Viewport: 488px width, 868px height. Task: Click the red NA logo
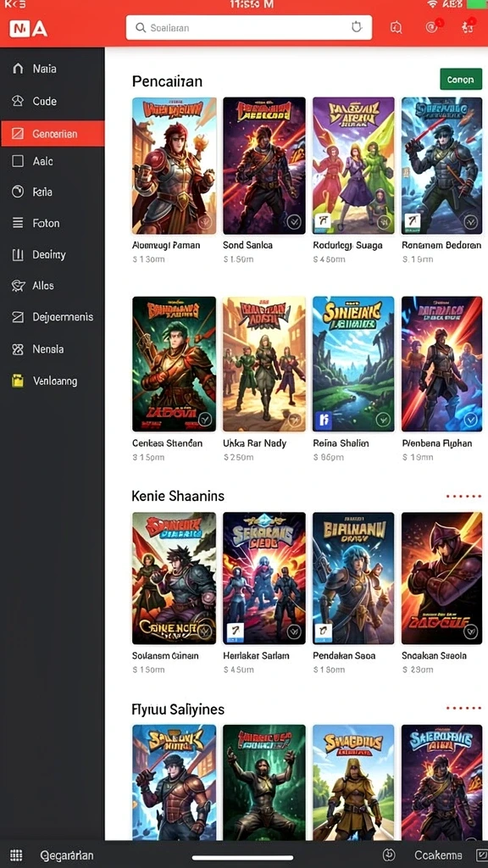[29, 29]
